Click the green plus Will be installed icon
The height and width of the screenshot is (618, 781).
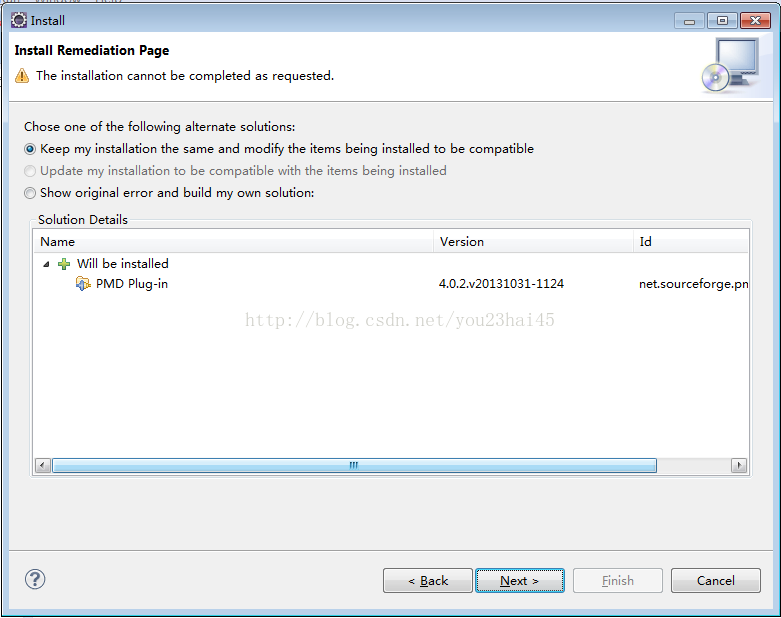point(64,264)
